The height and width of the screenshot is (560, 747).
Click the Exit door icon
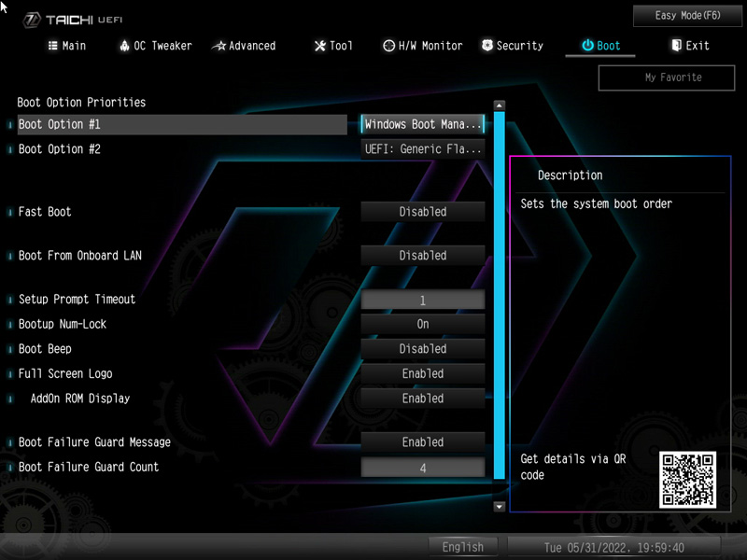point(677,46)
